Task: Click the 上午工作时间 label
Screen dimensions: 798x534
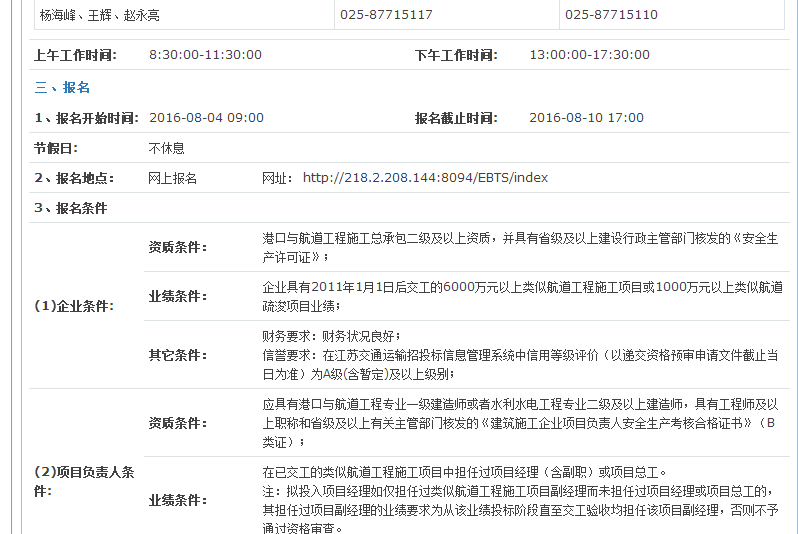Action: click(75, 55)
